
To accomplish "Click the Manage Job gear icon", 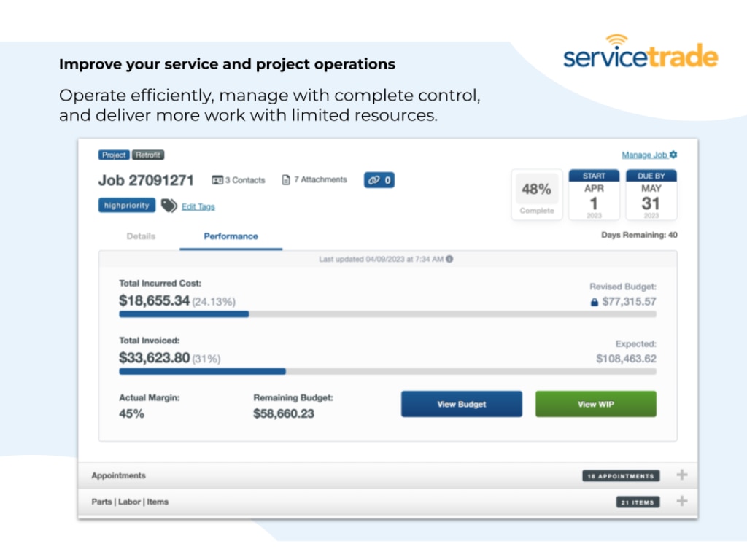I will click(x=673, y=155).
